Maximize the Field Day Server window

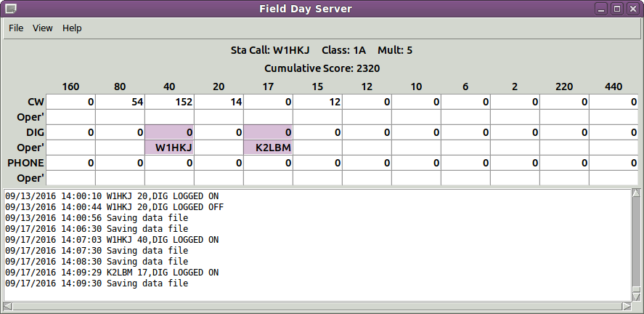617,9
